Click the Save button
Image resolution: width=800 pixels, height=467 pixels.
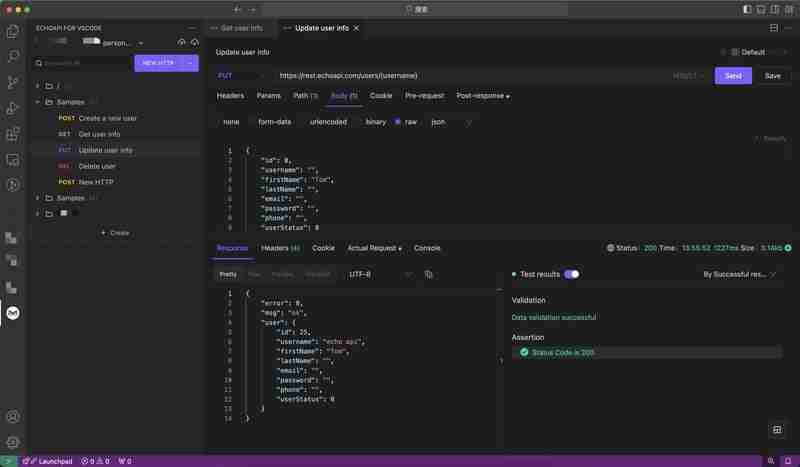[x=772, y=76]
